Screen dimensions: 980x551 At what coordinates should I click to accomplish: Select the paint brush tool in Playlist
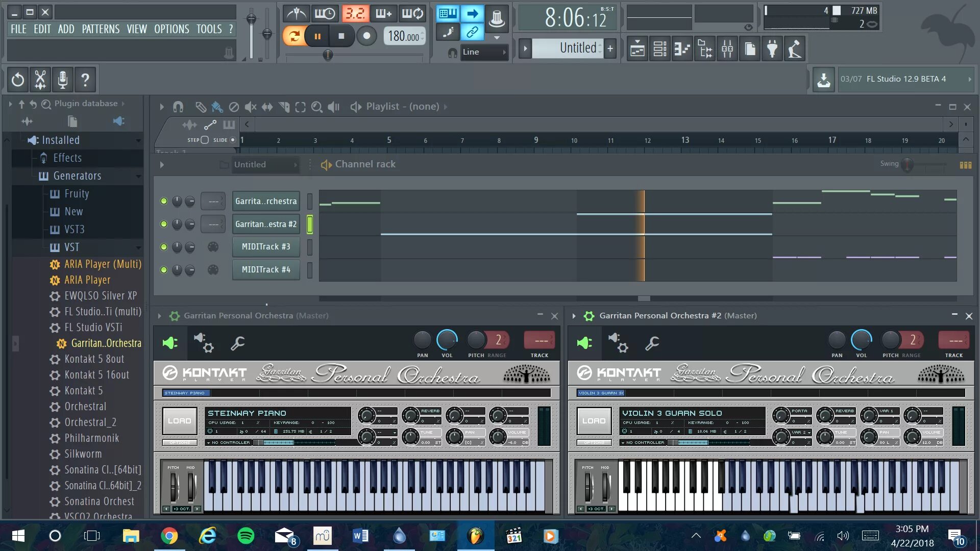pos(217,107)
